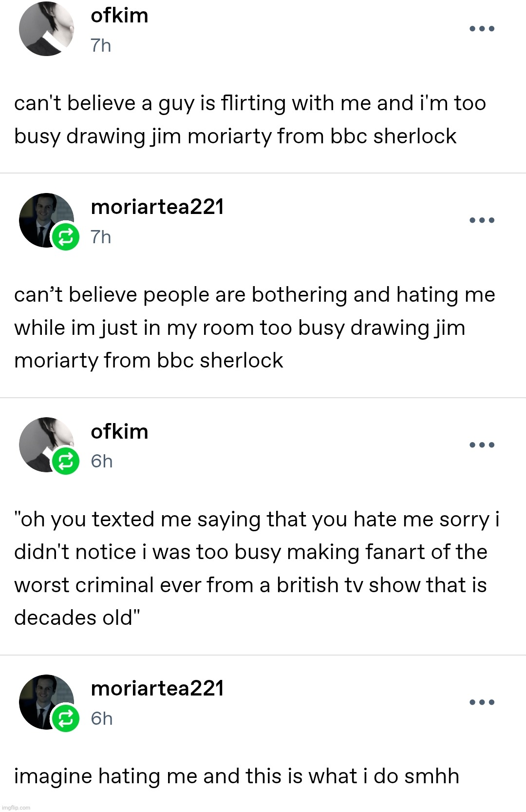
Task: Click reblog badge on ofkim's 6h avatar
Action: click(x=66, y=461)
